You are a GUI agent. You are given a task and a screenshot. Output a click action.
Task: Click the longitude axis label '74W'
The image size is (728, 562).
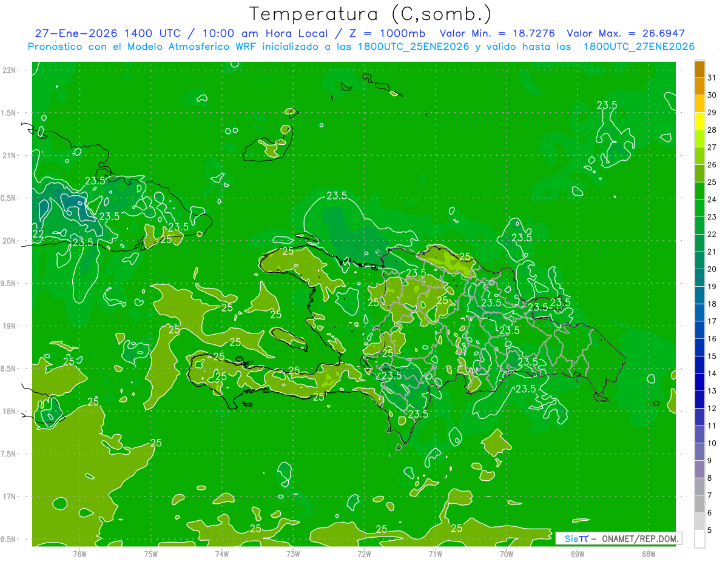click(x=222, y=554)
